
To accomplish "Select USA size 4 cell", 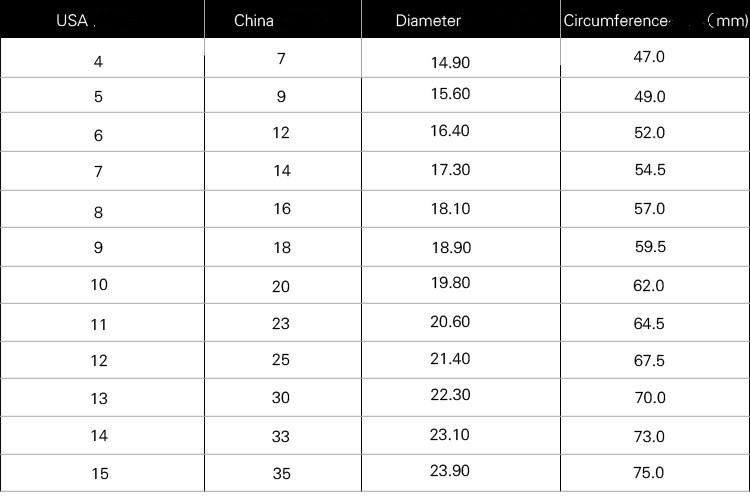I will point(98,62).
